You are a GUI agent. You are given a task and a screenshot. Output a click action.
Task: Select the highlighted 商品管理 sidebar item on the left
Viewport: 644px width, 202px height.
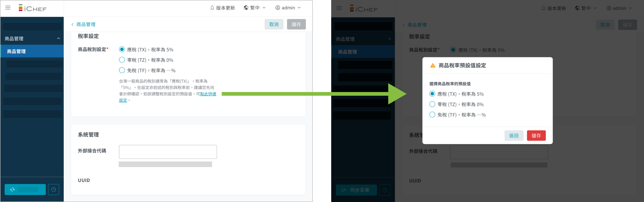pos(32,51)
